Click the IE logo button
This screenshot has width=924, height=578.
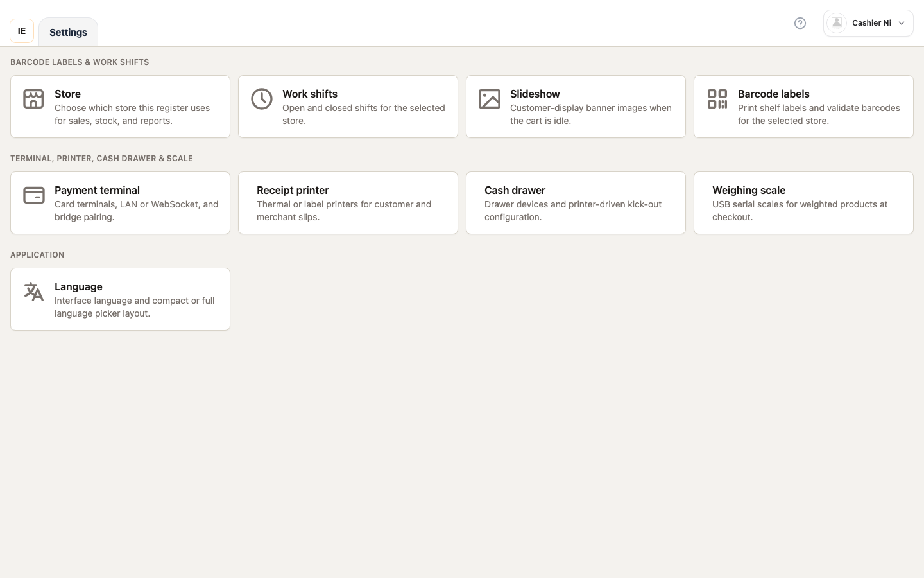pyautogui.click(x=22, y=31)
